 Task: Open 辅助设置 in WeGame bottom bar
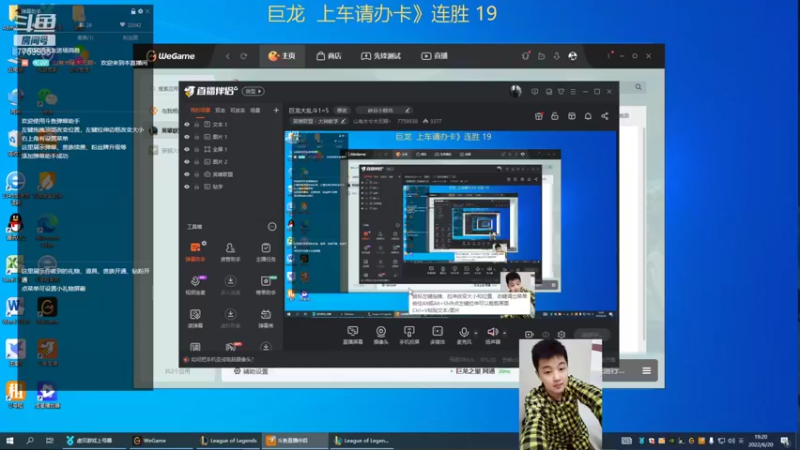tap(251, 371)
